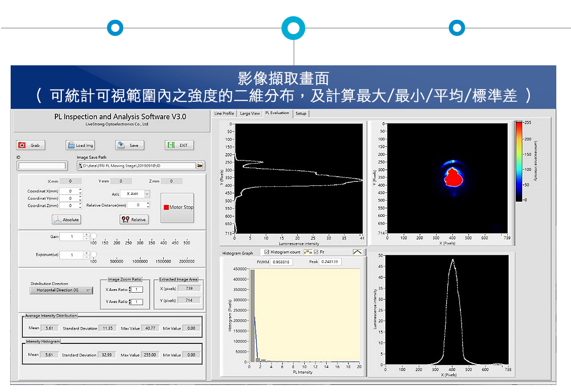Screen dimensions: 571x392
Task: Click the Exposure slider handle
Action: (x=94, y=255)
